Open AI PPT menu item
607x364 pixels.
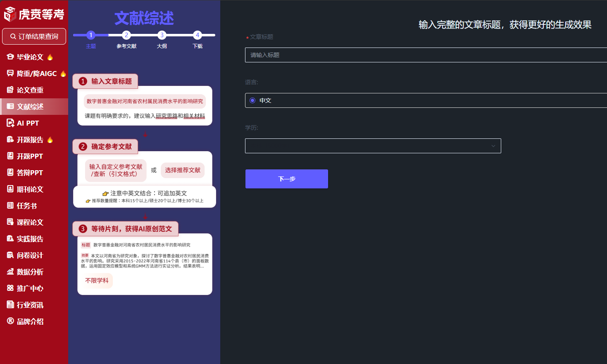34,123
